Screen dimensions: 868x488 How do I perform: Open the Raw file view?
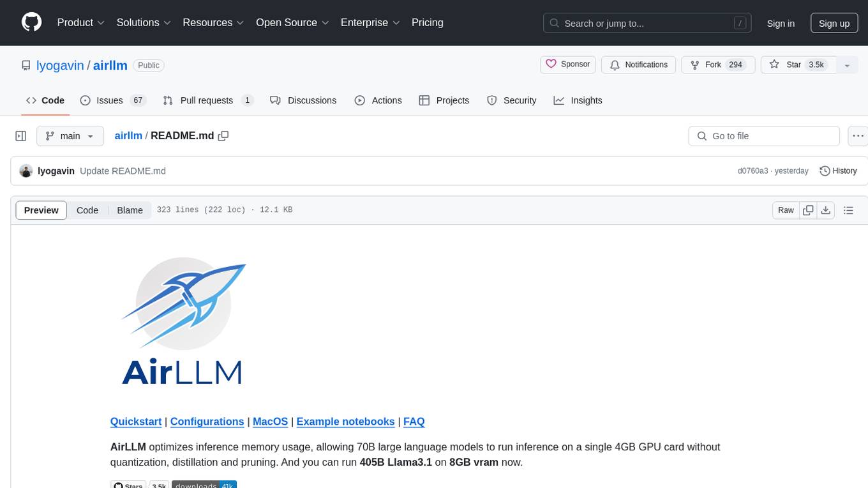pyautogui.click(x=786, y=210)
